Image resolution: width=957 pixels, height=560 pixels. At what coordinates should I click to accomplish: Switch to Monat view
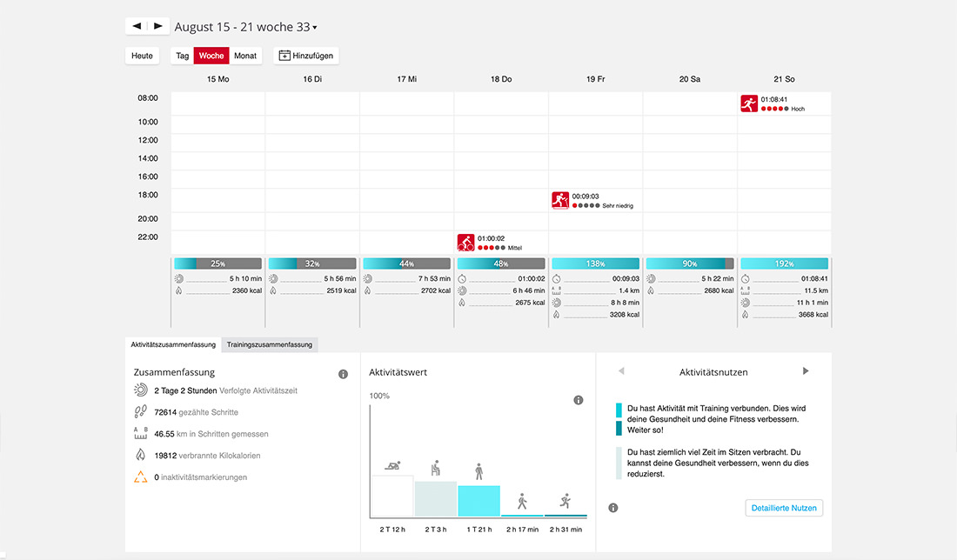(245, 56)
